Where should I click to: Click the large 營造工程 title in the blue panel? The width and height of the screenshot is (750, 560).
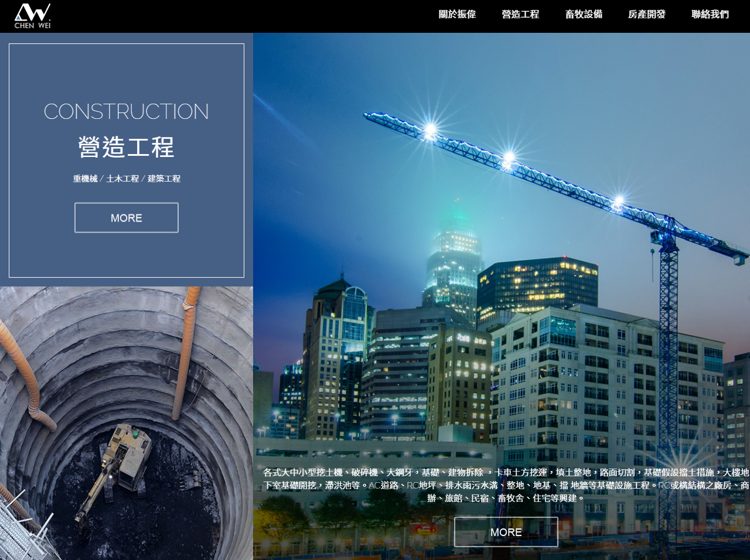pos(127,147)
